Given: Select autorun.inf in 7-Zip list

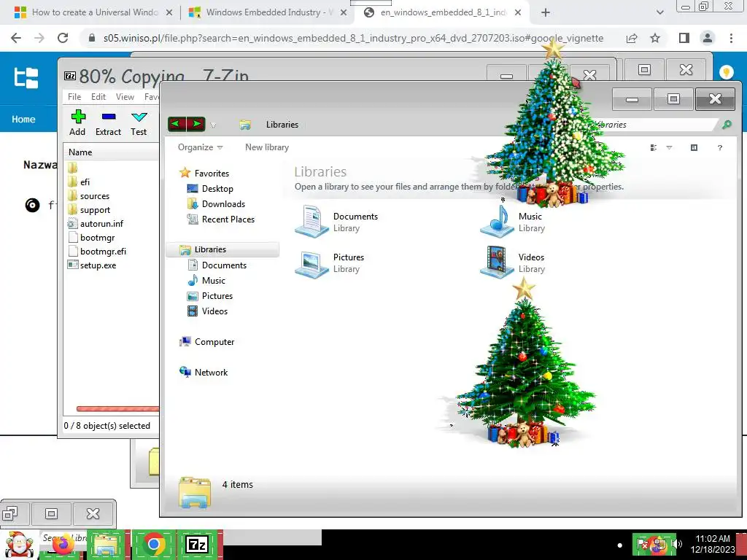Looking at the screenshot, I should point(96,224).
